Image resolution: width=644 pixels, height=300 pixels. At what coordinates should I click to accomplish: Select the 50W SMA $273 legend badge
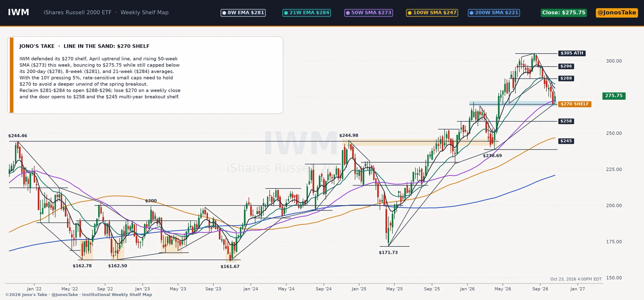369,13
